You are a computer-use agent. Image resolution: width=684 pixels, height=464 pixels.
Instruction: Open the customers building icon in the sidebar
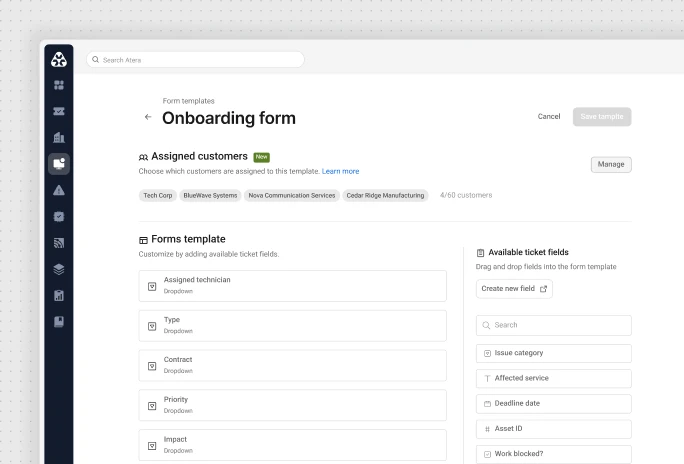pos(59,137)
